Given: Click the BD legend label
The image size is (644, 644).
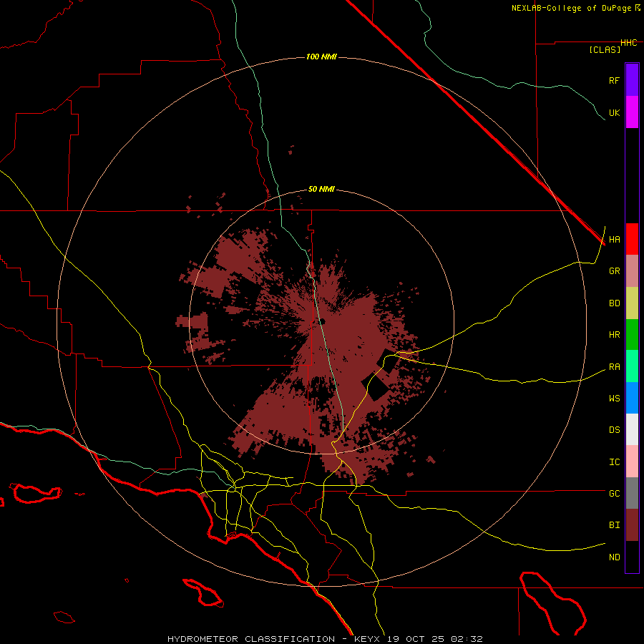Looking at the screenshot, I should coord(614,303).
